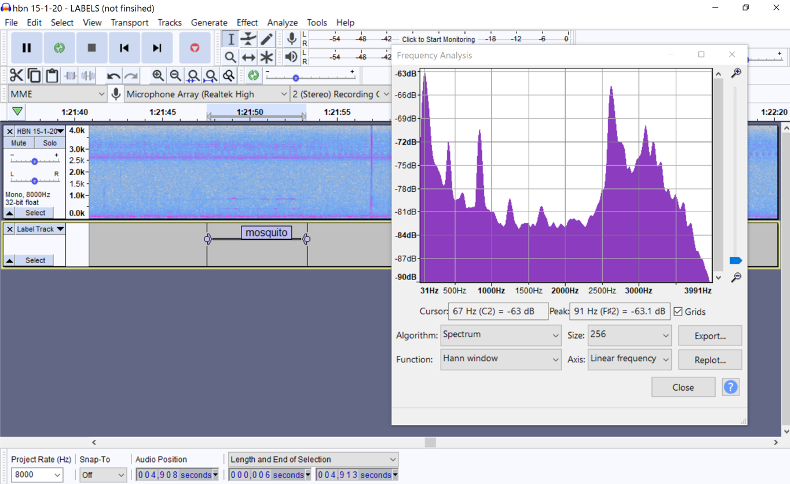This screenshot has width=790, height=484.
Task: Solo the HBN 15-1-20 track
Action: tap(50, 143)
